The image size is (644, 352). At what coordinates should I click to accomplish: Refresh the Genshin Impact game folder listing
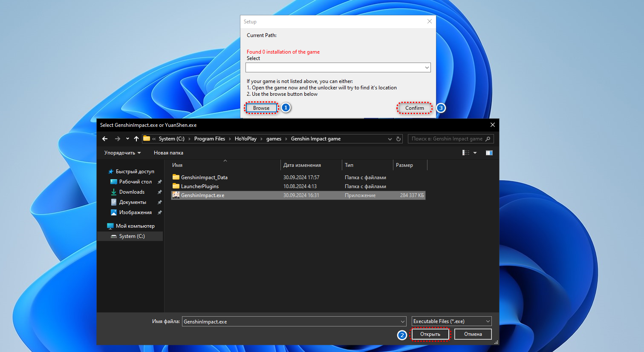[399, 139]
